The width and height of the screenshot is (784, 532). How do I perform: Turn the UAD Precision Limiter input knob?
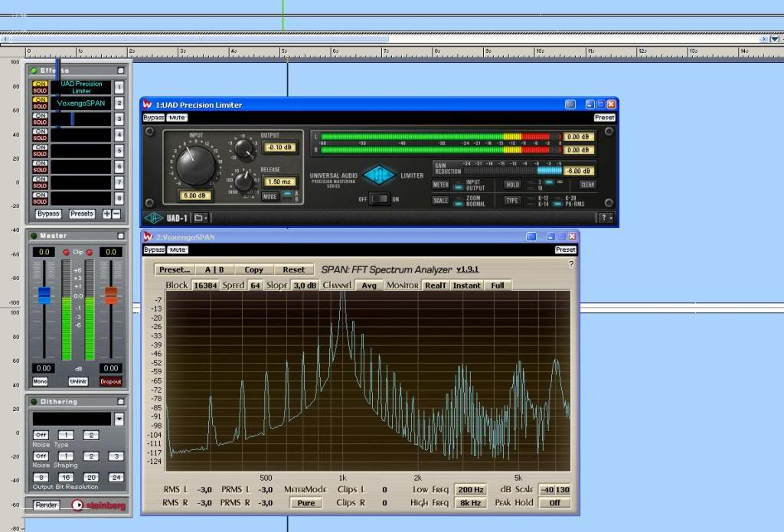pos(197,165)
